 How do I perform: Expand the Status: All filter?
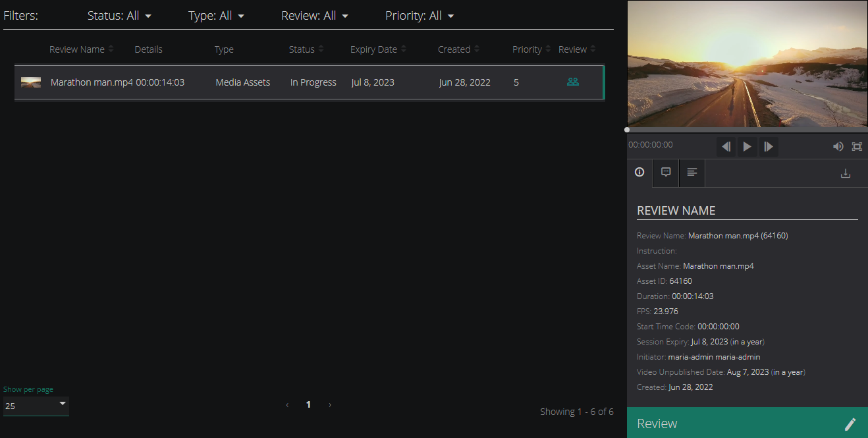point(119,16)
